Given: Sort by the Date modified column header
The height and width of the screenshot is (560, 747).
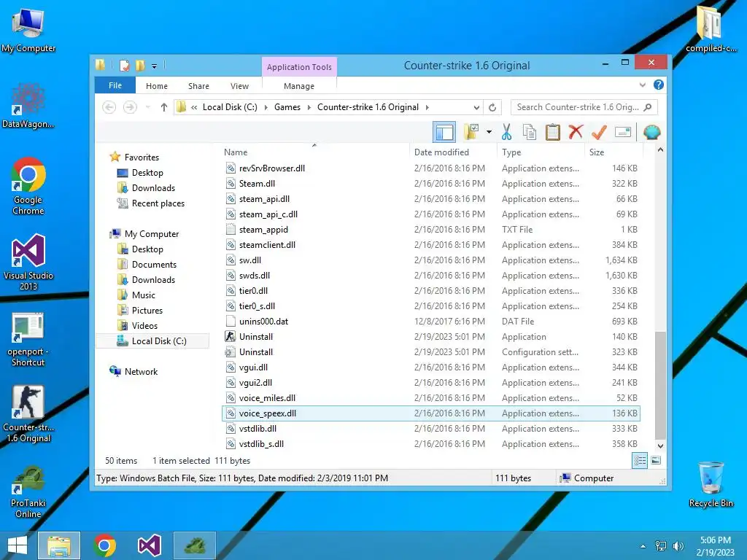Looking at the screenshot, I should coord(453,152).
